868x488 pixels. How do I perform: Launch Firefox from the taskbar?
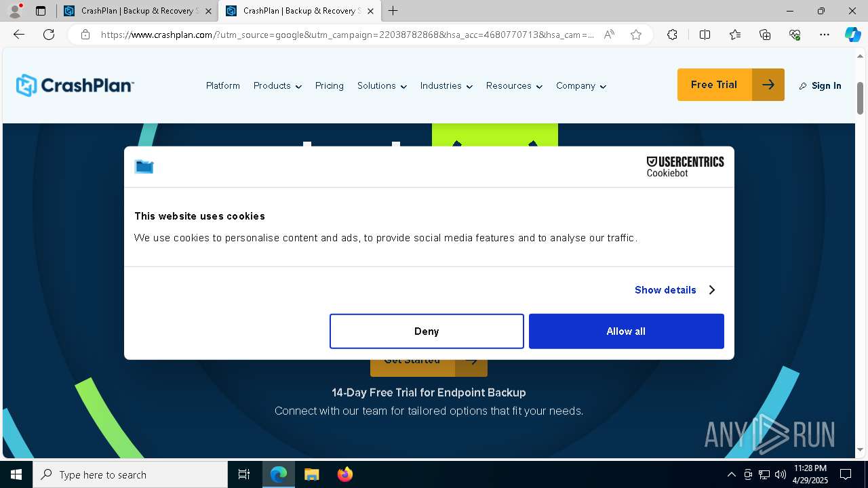click(x=344, y=474)
